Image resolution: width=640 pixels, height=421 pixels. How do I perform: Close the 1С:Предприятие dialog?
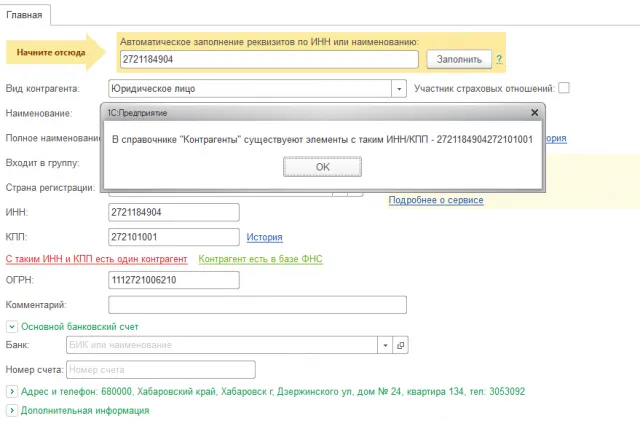[x=534, y=113]
